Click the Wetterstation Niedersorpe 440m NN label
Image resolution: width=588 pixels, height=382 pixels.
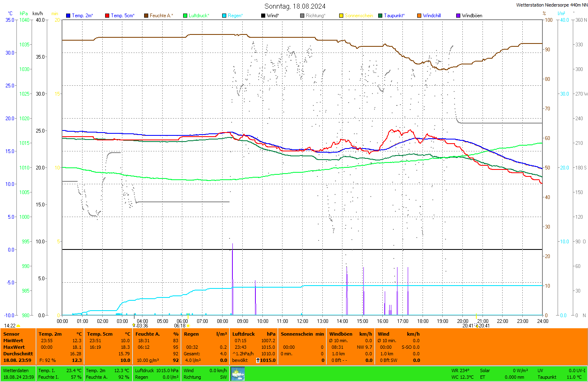pos(551,5)
